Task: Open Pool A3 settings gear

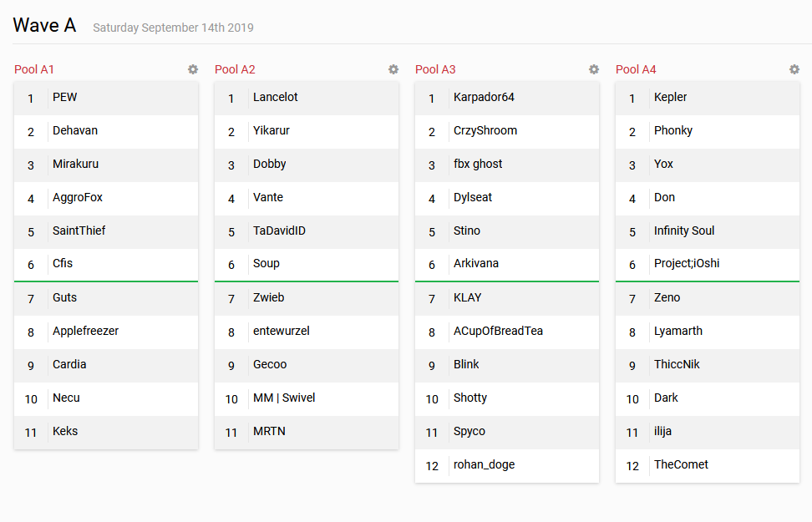Action: [593, 69]
